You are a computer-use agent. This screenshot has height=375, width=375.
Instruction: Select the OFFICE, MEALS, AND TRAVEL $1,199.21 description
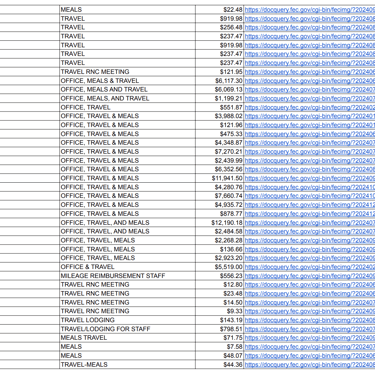point(127,98)
